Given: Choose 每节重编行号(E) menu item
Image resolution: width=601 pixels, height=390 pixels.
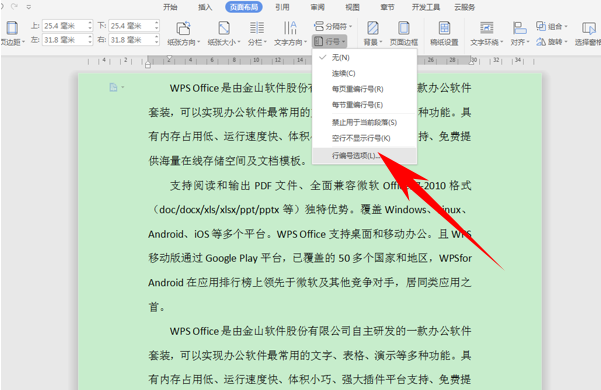Looking at the screenshot, I should 365,105.
